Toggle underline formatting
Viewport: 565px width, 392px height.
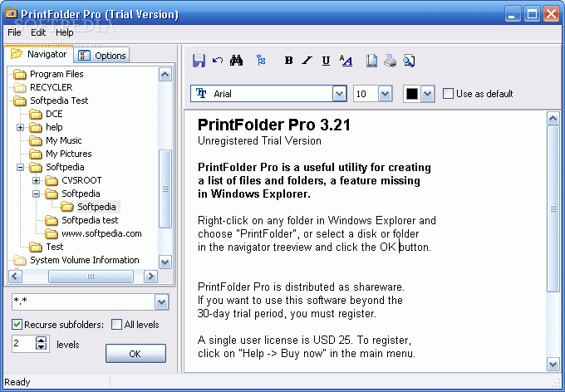326,61
